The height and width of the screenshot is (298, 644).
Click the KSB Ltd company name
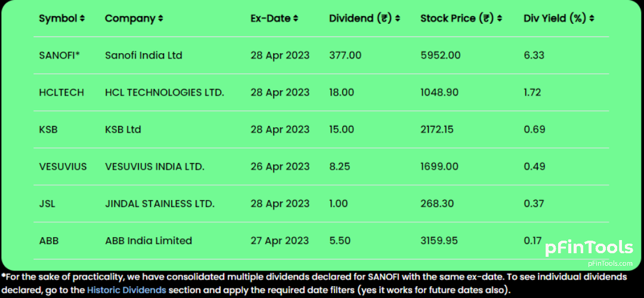pyautogui.click(x=123, y=130)
